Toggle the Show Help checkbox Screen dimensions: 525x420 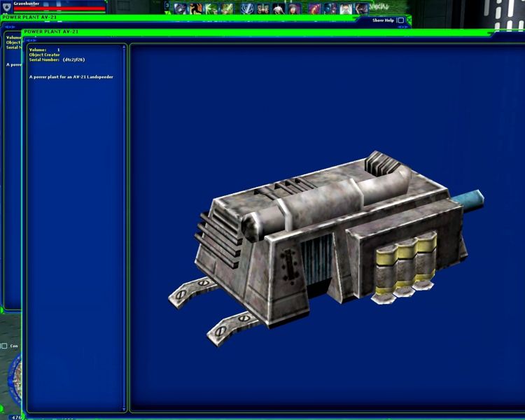point(400,20)
